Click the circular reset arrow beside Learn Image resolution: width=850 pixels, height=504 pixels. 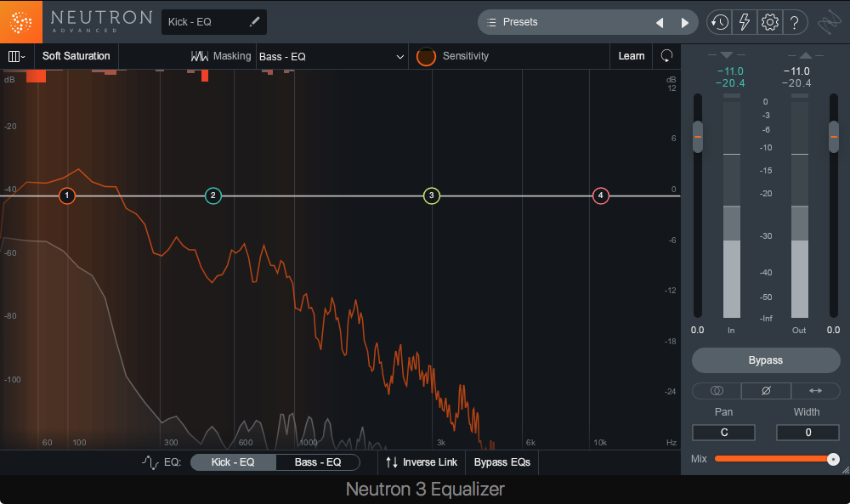666,56
